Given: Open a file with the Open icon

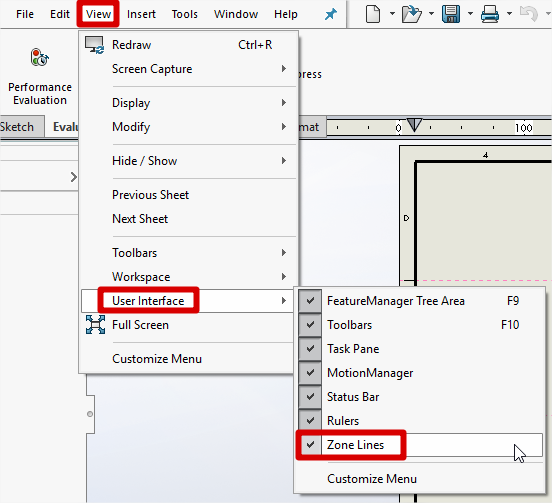Looking at the screenshot, I should point(412,14).
